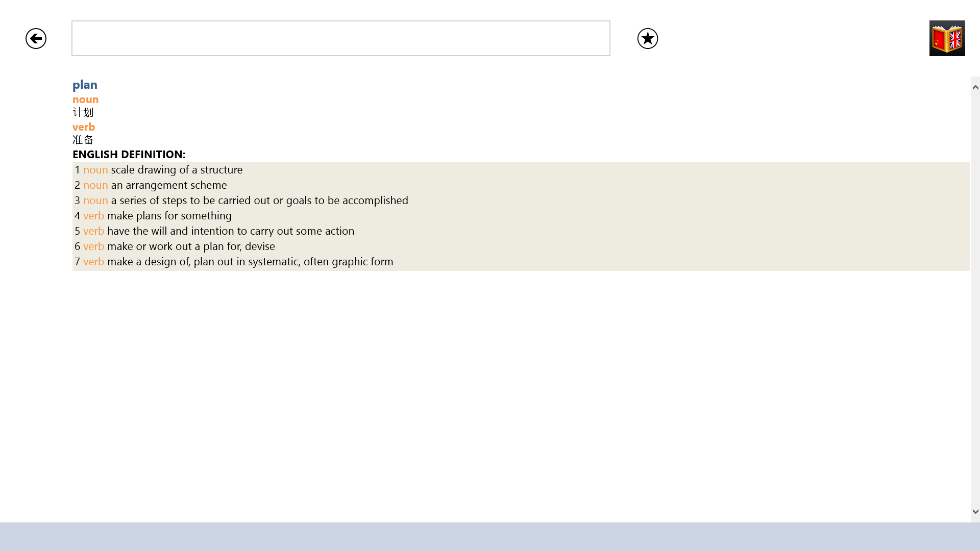Toggle the "verb" tag on definition 4
Image resolution: width=980 pixels, height=551 pixels.
[x=93, y=215]
